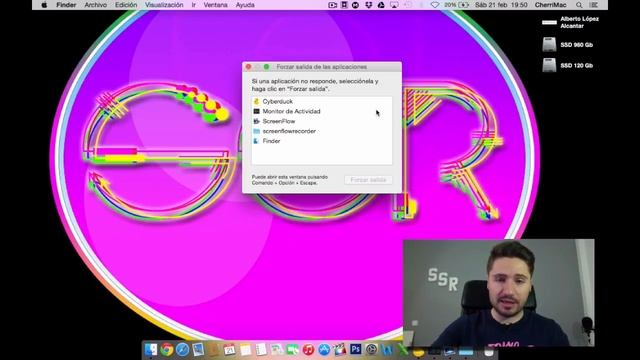Select Monitor de Actividad in the list

pos(322,111)
